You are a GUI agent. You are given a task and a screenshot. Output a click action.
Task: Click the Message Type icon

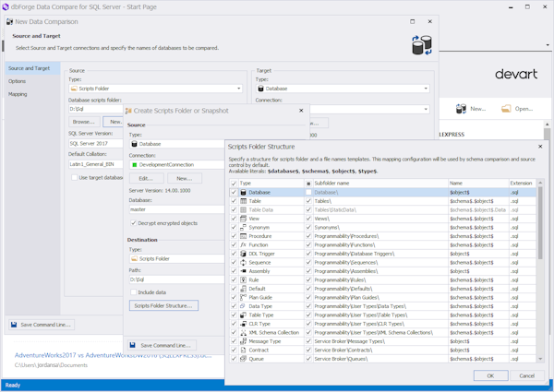click(x=243, y=341)
